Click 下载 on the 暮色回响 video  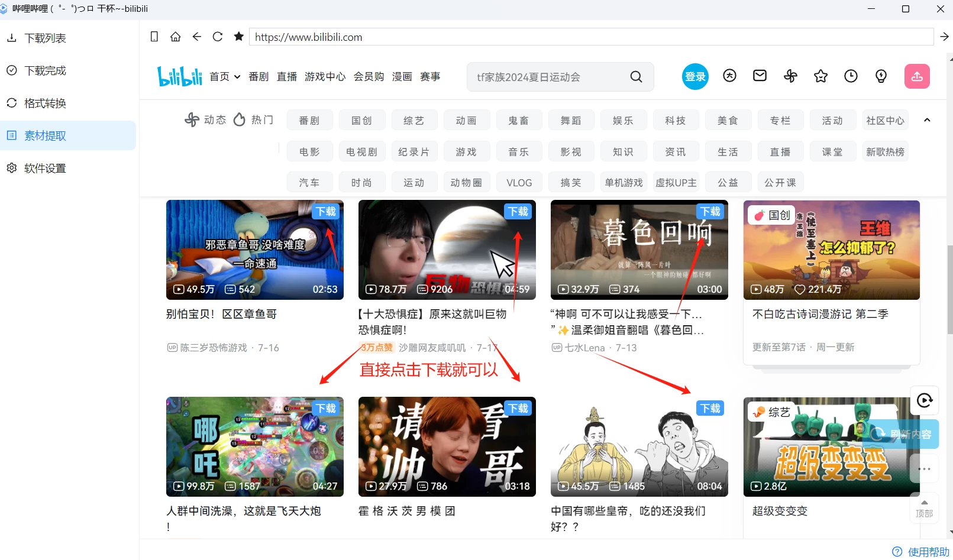(710, 211)
